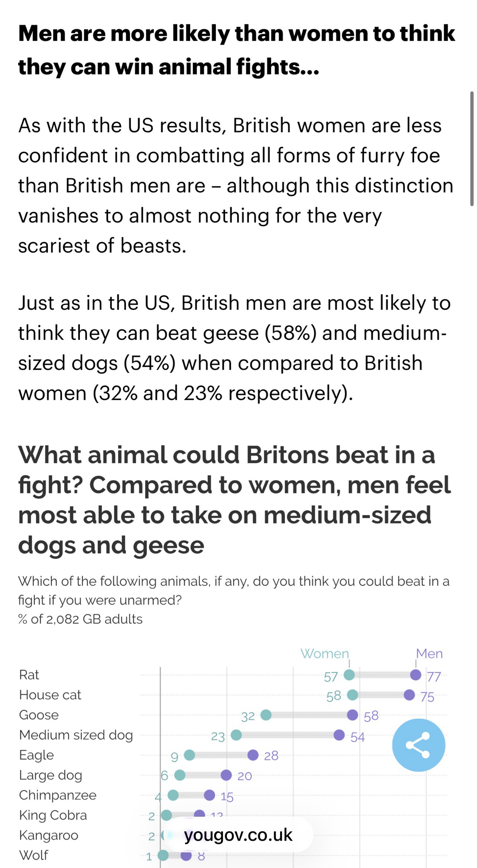Click the Eagle men dot (28)
This screenshot has height=868, width=477.
[253, 755]
